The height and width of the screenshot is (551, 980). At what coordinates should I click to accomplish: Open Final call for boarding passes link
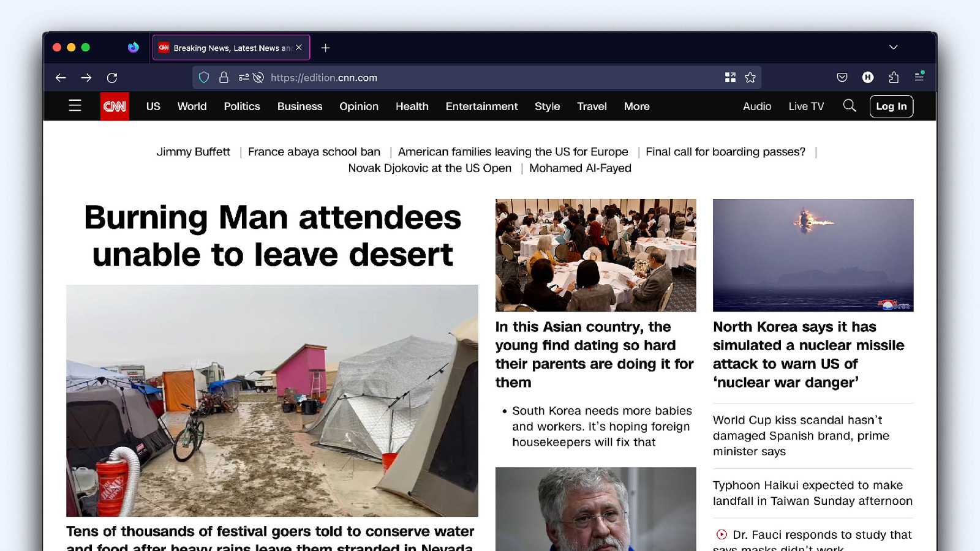point(726,152)
